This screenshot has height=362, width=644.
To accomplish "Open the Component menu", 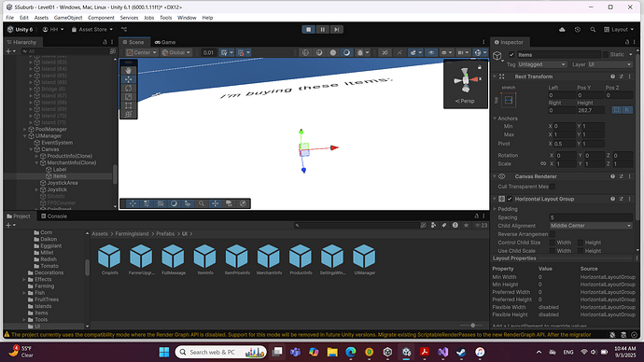I will 101,18.
